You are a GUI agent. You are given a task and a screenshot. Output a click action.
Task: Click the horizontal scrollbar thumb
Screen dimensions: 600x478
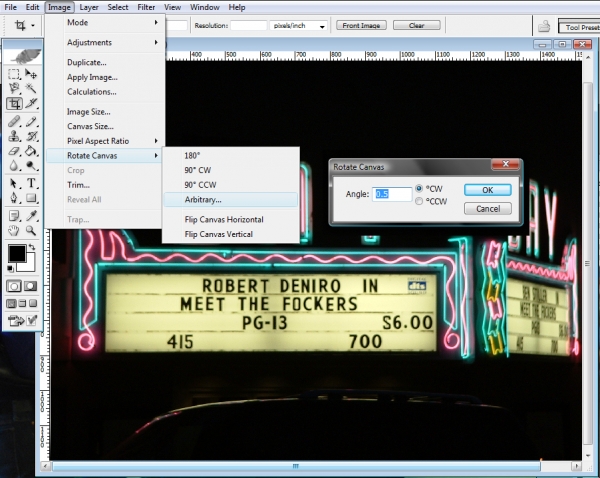(x=296, y=466)
